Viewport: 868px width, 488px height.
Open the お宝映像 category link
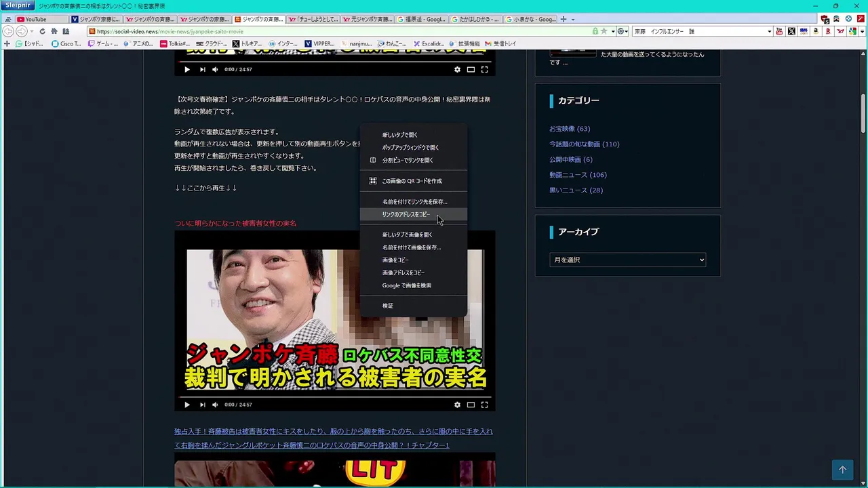[570, 129]
